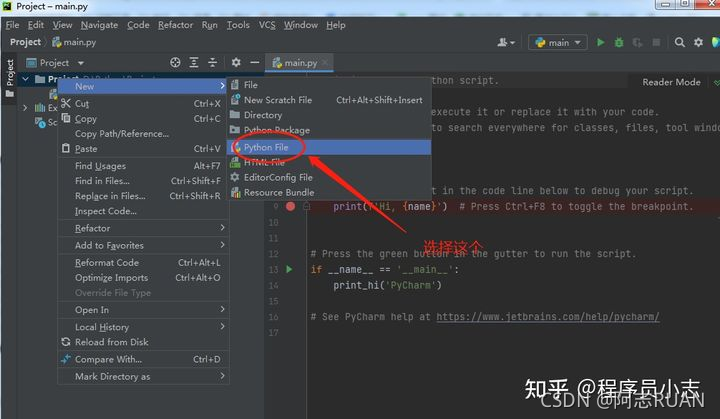Hide the Project panel with minus icon
This screenshot has width=720, height=419.
pyautogui.click(x=255, y=62)
